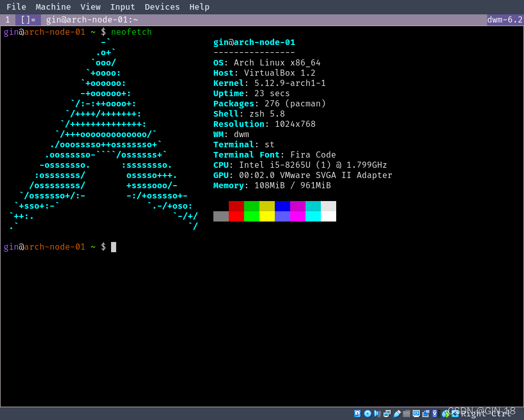
Task: Click the pure blue color block
Action: [282, 206]
